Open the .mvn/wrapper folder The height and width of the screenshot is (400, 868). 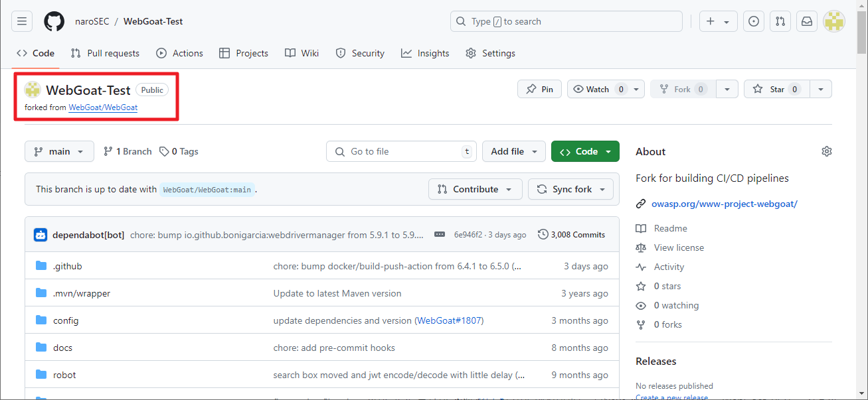pyautogui.click(x=82, y=293)
